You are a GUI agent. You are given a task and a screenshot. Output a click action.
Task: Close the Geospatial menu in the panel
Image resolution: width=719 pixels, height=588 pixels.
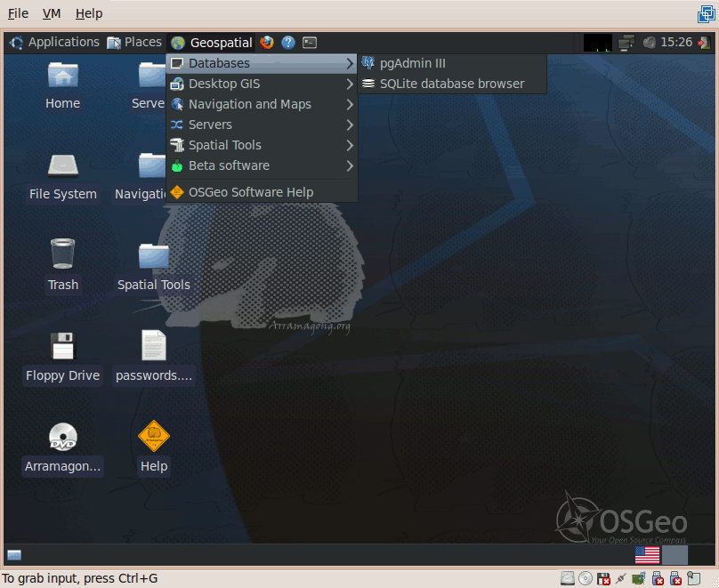point(211,43)
